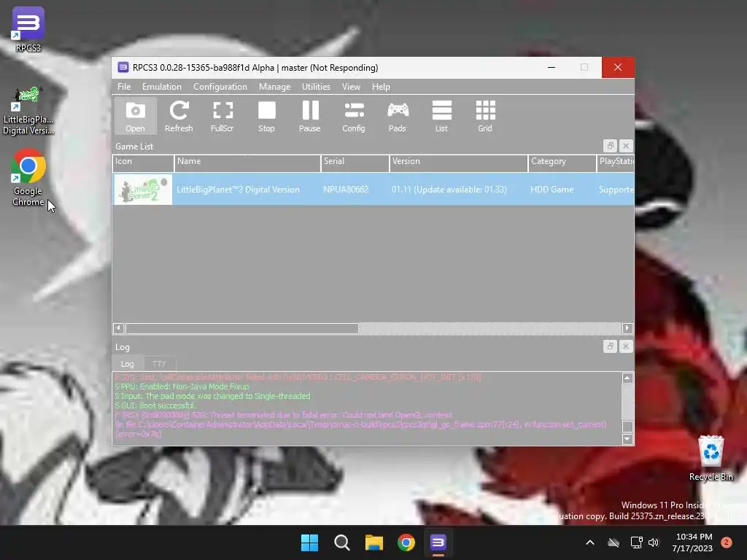Click the LittleBigPlanet 2 game icon thumbnail
The image size is (747, 560).
click(x=143, y=190)
